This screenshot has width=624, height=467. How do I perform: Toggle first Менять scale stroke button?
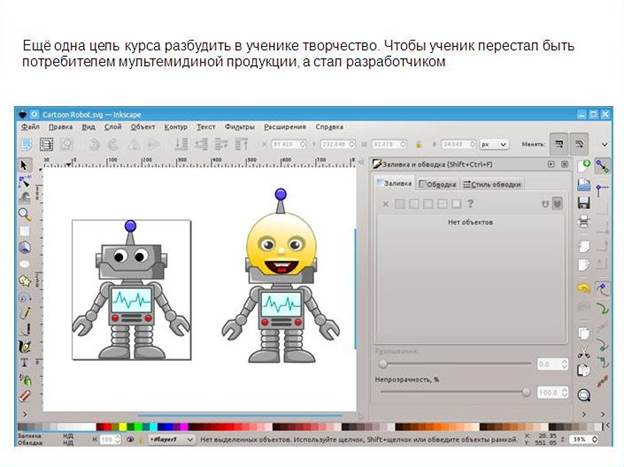559,144
